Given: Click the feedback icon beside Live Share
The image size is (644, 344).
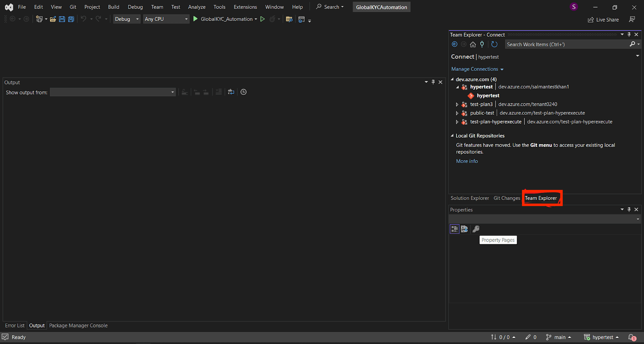Looking at the screenshot, I should [x=632, y=19].
